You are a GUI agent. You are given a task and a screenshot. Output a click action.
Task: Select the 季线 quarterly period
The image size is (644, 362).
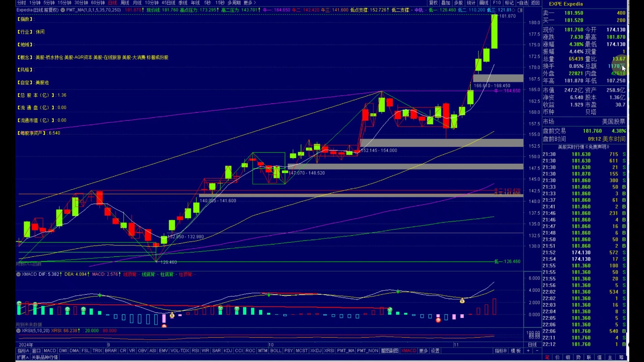click(183, 3)
